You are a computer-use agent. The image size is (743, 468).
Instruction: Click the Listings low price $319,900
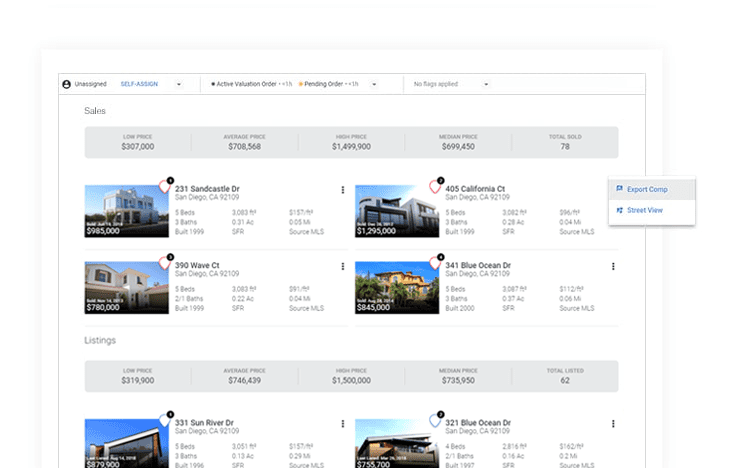click(138, 381)
